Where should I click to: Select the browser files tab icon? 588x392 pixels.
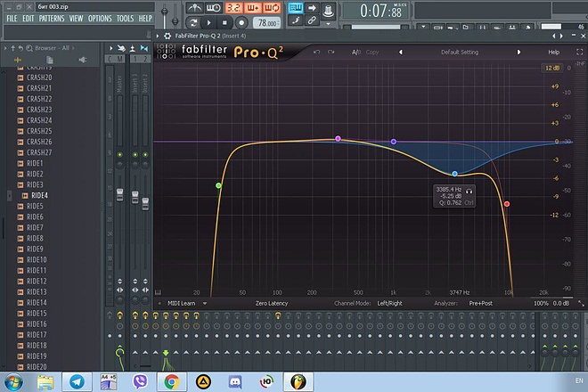50,60
